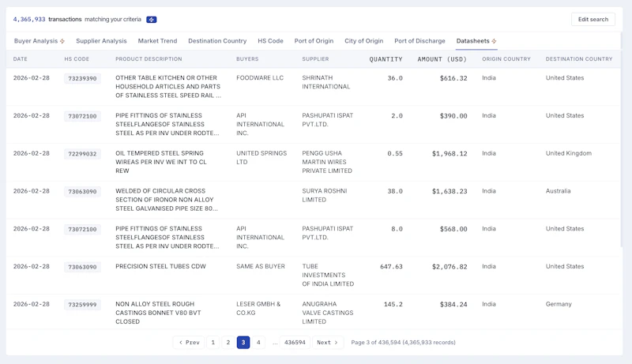The image size is (632, 364).
Task: Click the DATE column header
Action: [21, 58]
